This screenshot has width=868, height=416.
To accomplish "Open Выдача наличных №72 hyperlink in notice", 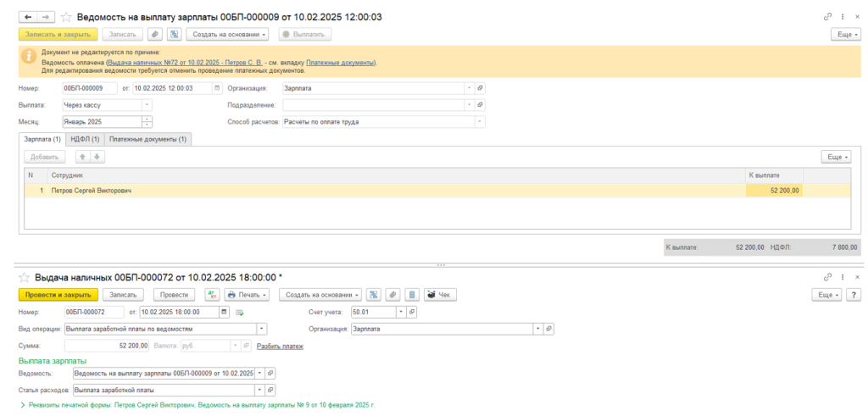I will pos(186,63).
